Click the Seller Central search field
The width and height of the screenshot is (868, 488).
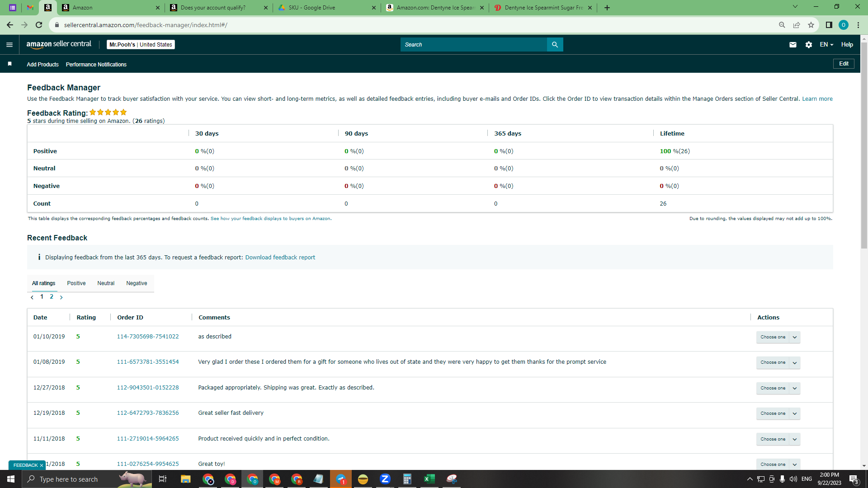(473, 45)
